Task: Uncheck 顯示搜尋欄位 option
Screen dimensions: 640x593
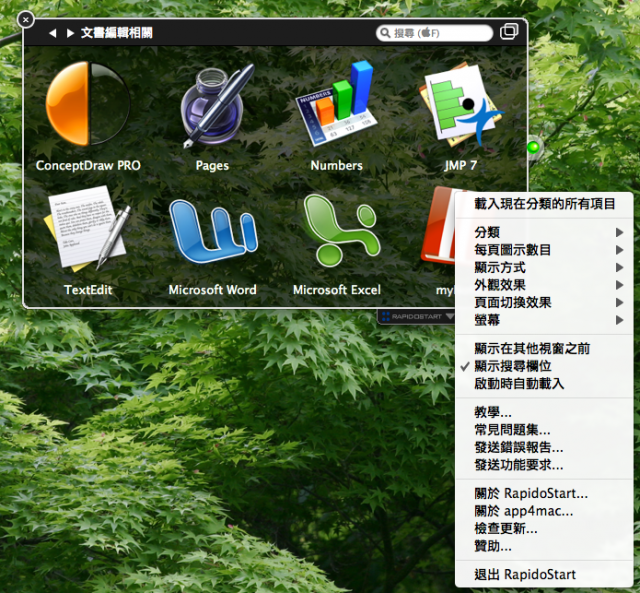Action: click(x=544, y=366)
